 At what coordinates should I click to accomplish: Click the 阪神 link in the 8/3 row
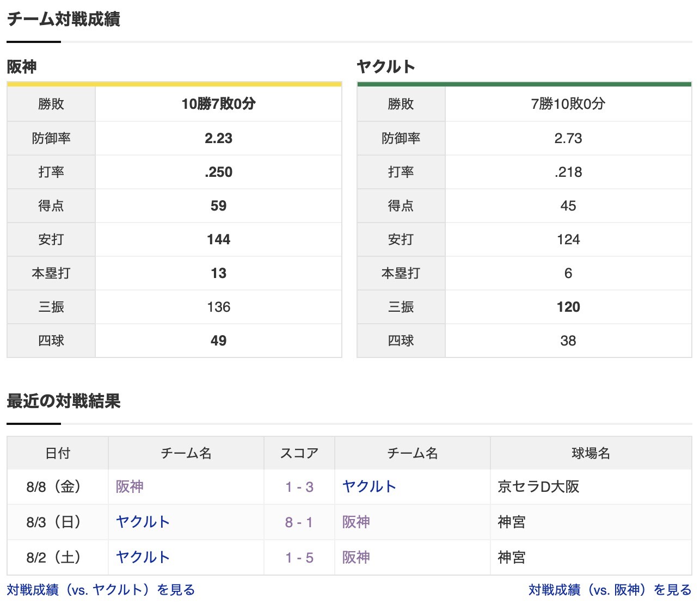356,522
